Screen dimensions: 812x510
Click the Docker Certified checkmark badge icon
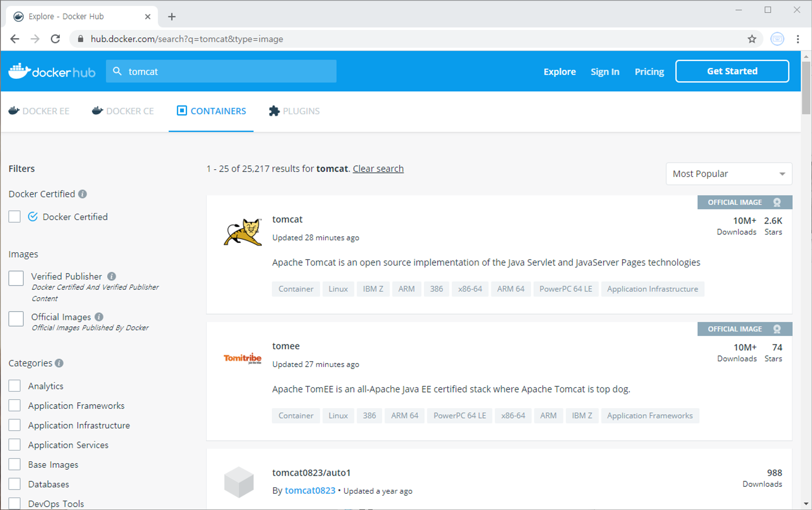(33, 217)
